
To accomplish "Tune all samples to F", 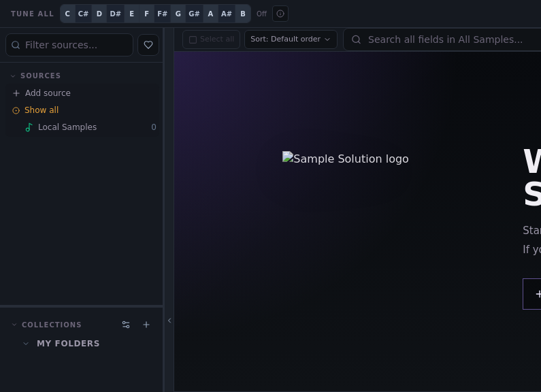I will pos(146,14).
